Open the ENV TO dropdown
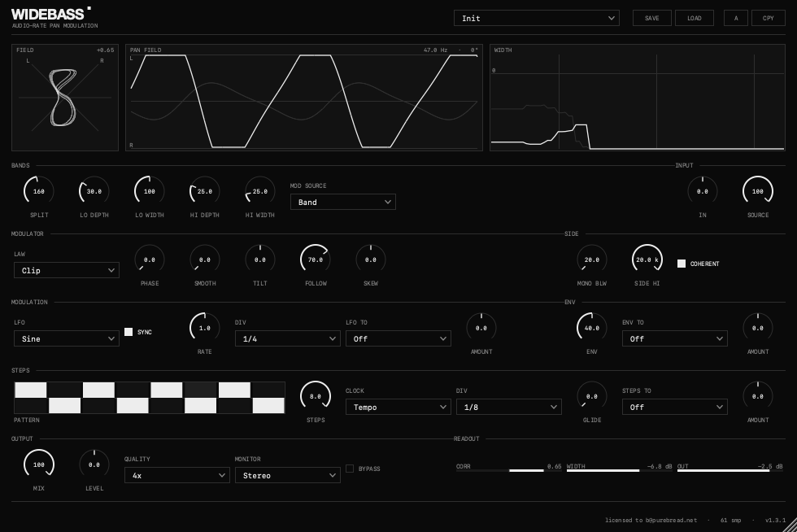 point(675,338)
